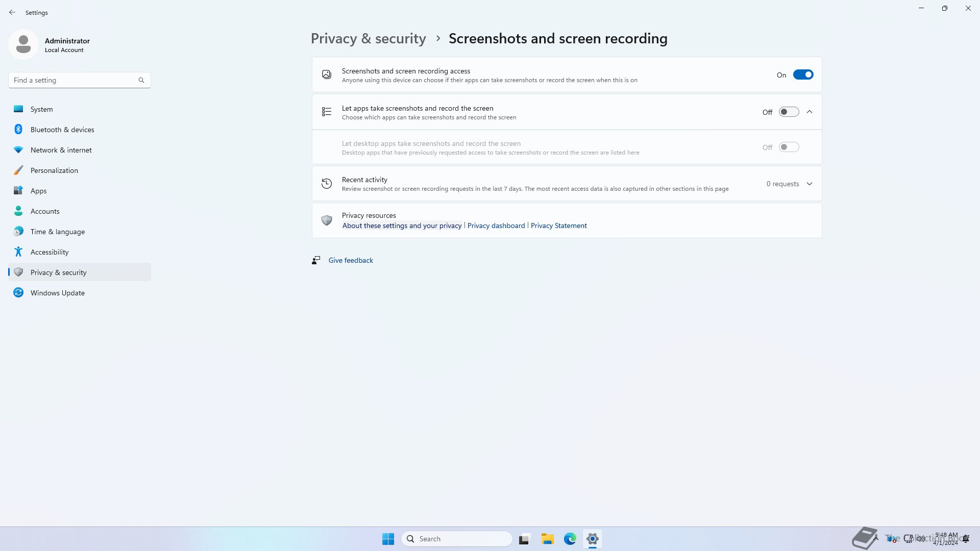Image resolution: width=980 pixels, height=551 pixels.
Task: Click the Administrator account avatar
Action: click(23, 44)
